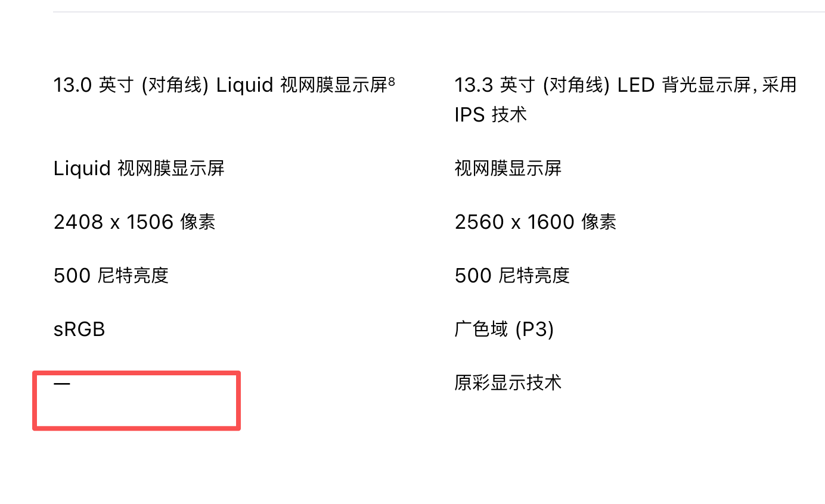Select the "2560 x 1600 像素" resolution

tap(535, 222)
